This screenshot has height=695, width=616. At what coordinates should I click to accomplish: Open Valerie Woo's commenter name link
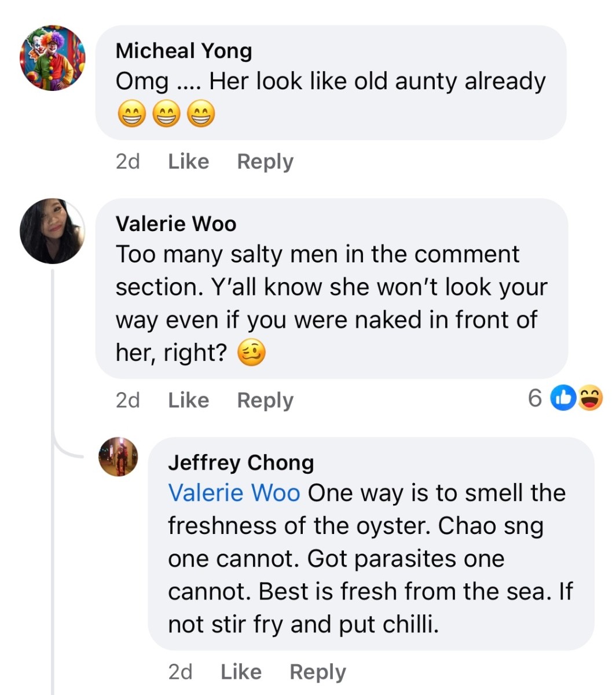point(176,224)
